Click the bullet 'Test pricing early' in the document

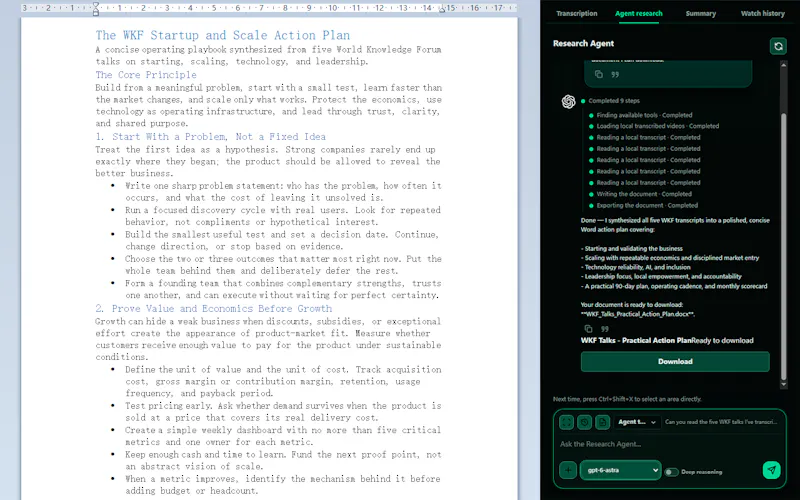283,412
